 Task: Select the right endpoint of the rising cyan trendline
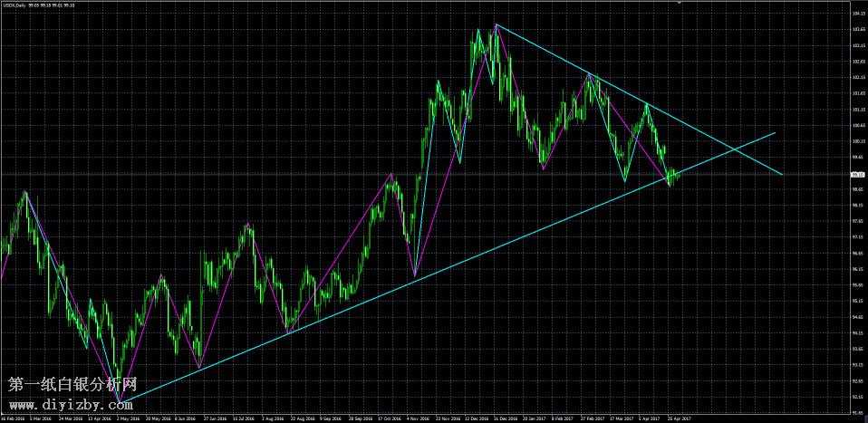[x=776, y=132]
